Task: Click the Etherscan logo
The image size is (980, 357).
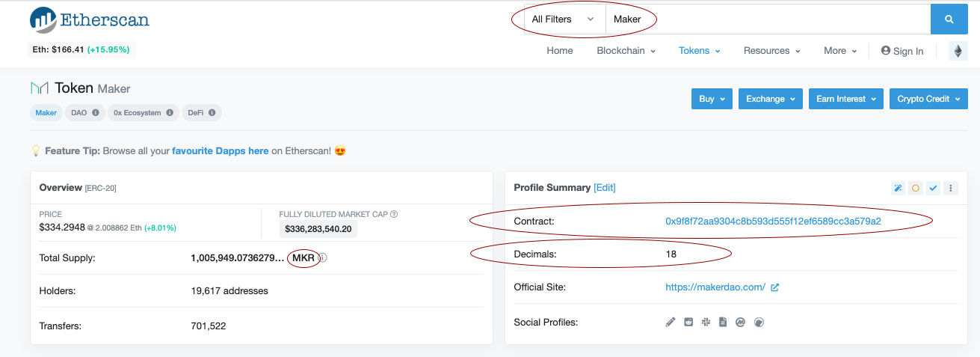Action: tap(90, 19)
